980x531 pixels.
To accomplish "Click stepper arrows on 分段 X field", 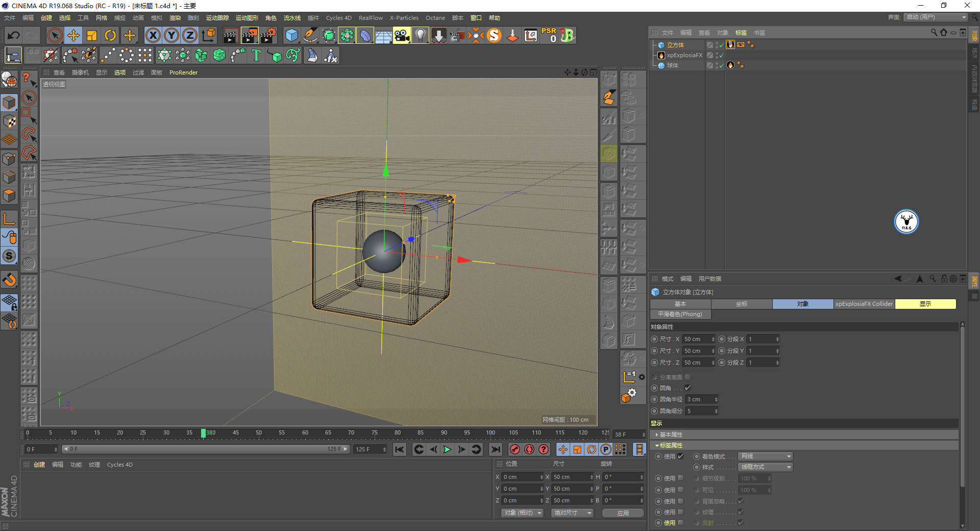I will tap(777, 339).
